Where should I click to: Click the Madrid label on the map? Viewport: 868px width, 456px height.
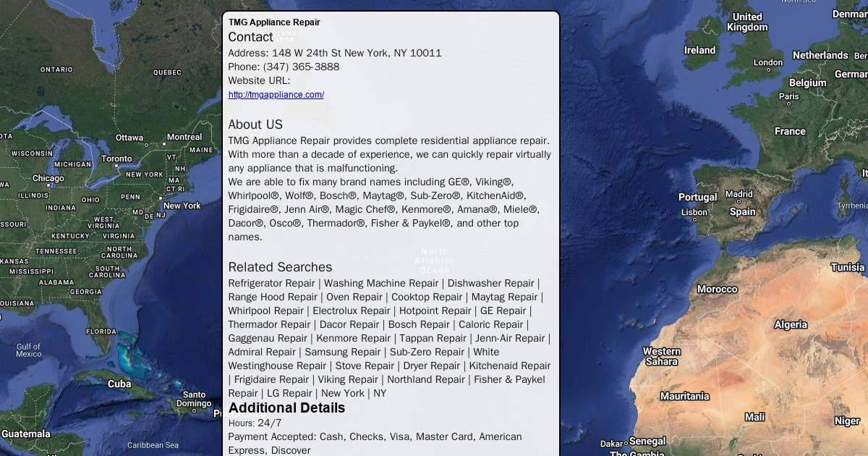[739, 194]
